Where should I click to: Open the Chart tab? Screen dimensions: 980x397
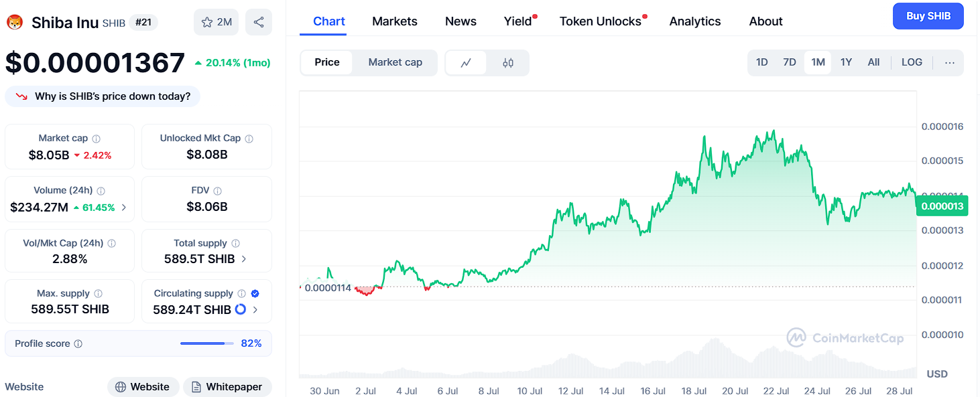(x=329, y=21)
